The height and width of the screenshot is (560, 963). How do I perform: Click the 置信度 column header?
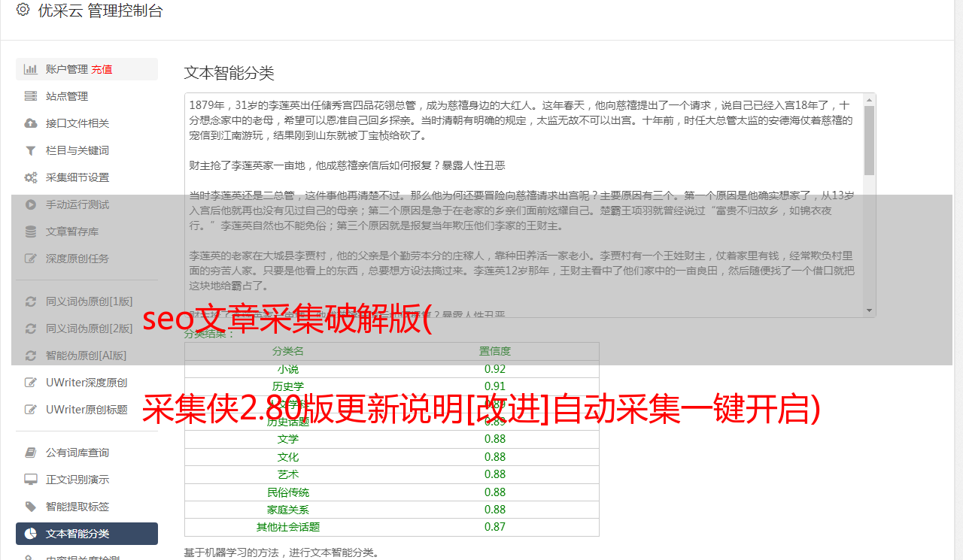tap(495, 351)
